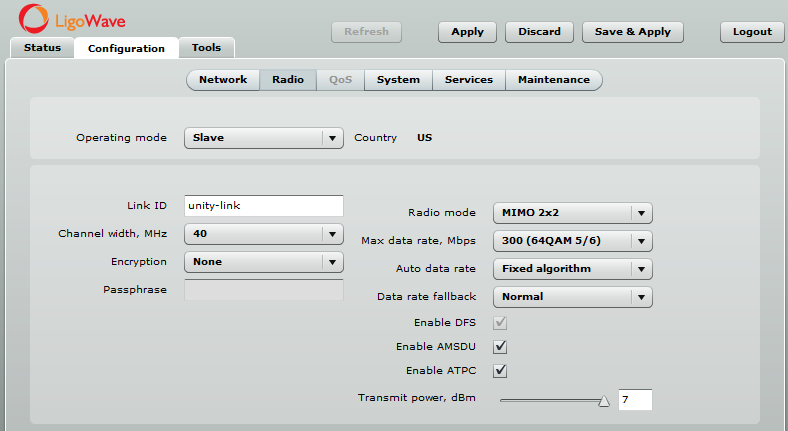Click the Discard button

tap(539, 32)
